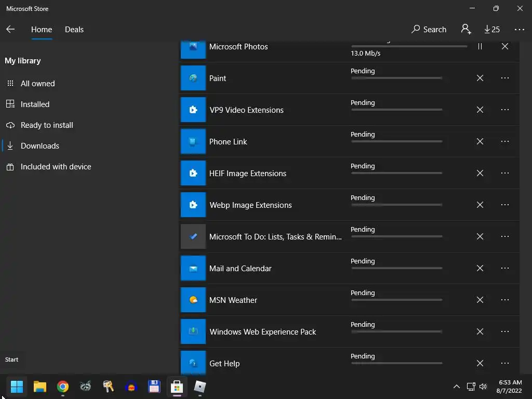Viewport: 532px width, 399px height.
Task: Launch Google Chrome from the taskbar
Action: coord(63,387)
